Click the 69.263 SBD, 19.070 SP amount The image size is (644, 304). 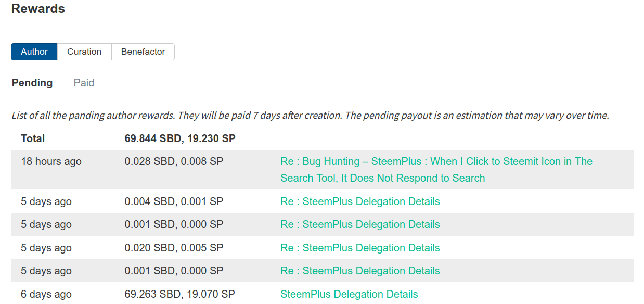tap(179, 294)
